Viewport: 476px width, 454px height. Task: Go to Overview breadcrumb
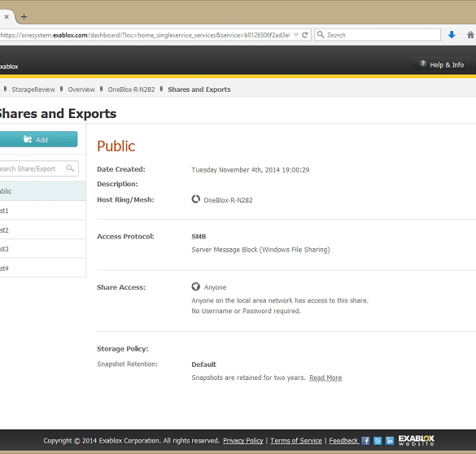coord(81,89)
